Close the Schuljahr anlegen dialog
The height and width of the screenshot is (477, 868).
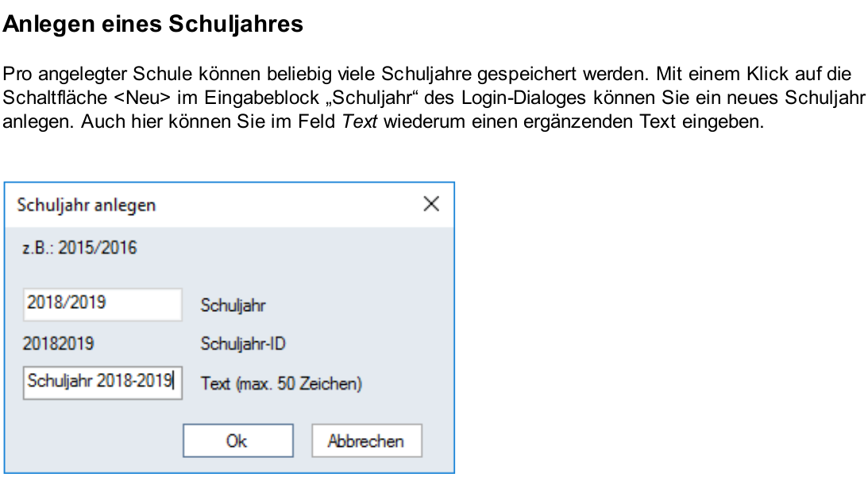431,204
